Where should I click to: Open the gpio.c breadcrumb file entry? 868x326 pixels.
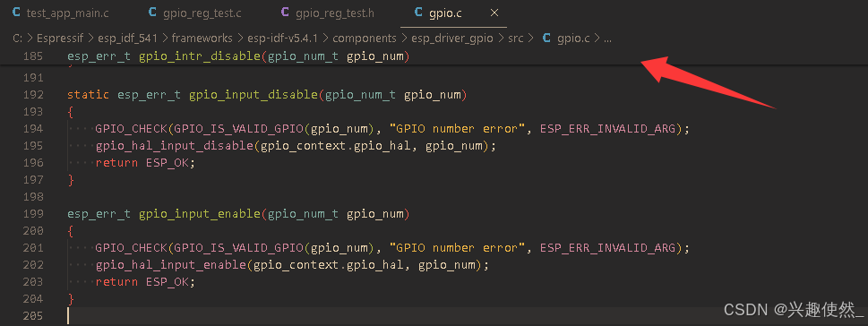(573, 39)
